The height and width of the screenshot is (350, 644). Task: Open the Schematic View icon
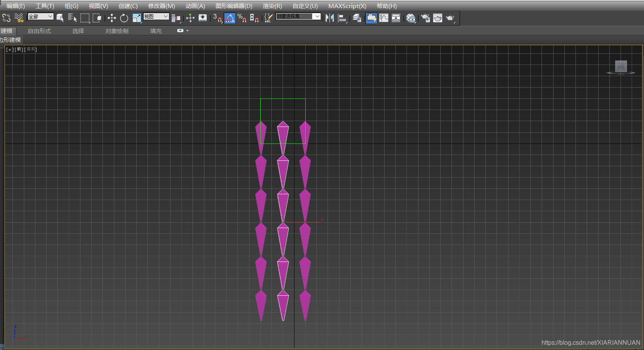(396, 18)
